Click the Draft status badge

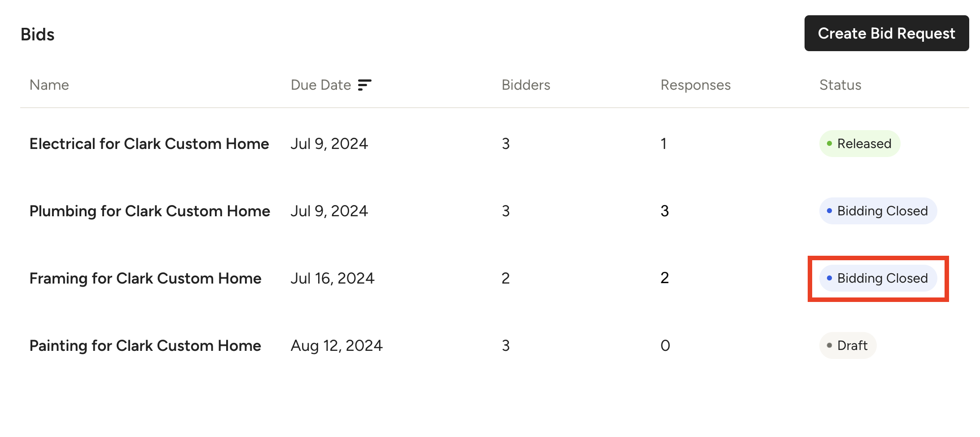848,345
